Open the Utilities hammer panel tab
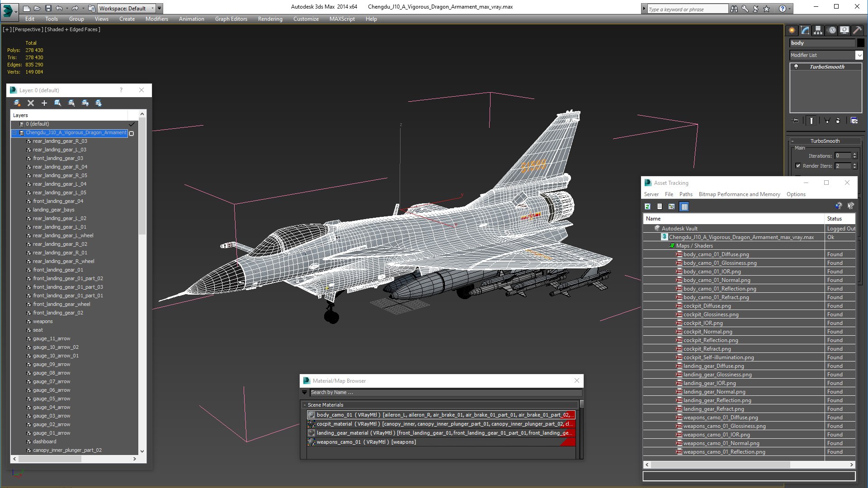 point(857,30)
